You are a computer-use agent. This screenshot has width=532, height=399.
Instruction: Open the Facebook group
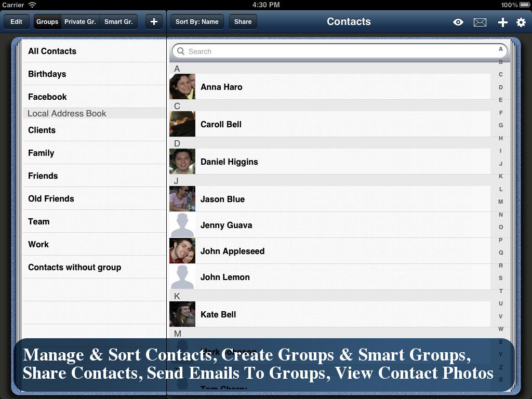click(x=94, y=97)
